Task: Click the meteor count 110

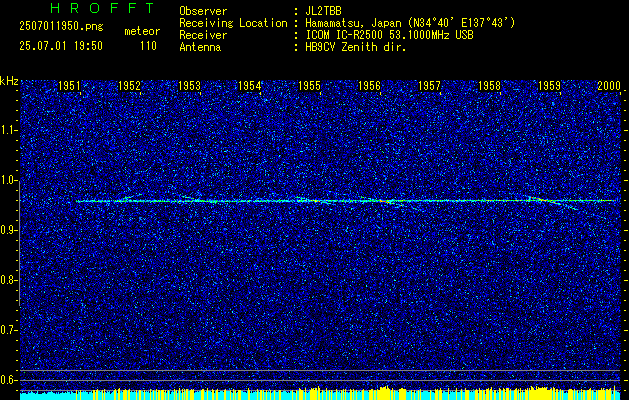Action: tap(148, 46)
